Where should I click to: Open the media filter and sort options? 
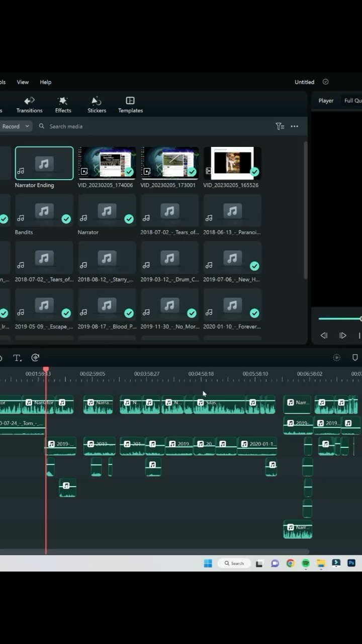click(x=280, y=126)
